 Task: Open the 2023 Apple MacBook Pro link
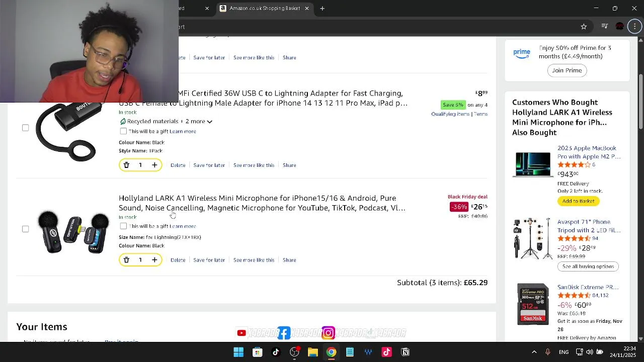[x=589, y=152]
